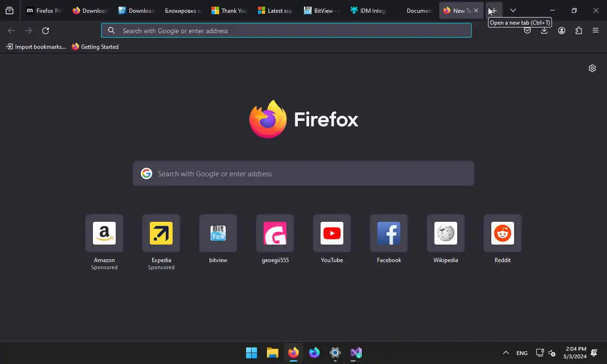Open the Блокировка tab

183,10
